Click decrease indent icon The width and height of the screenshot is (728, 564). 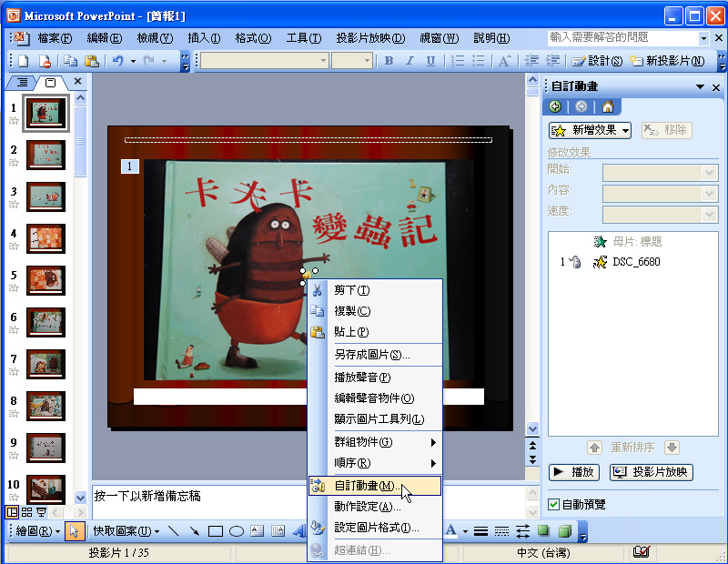coord(531,61)
